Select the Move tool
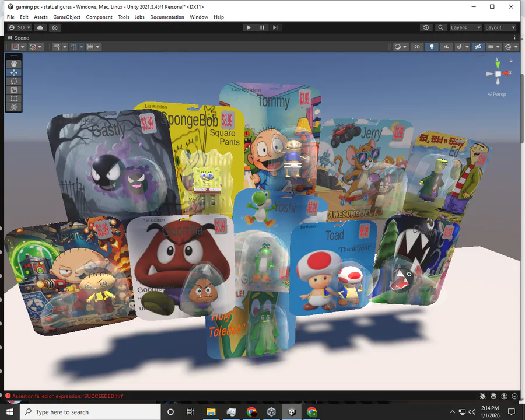 coord(14,72)
